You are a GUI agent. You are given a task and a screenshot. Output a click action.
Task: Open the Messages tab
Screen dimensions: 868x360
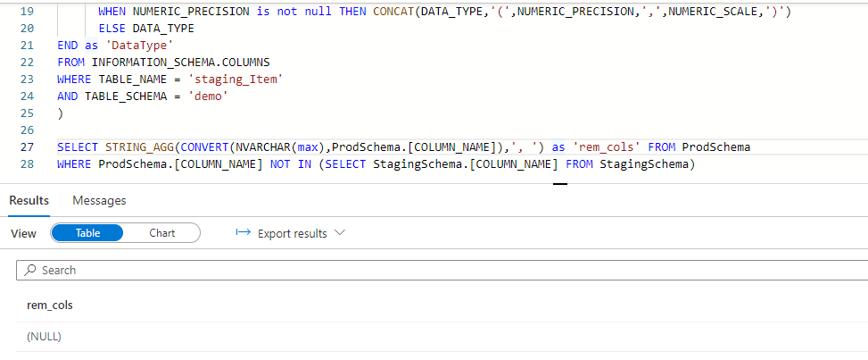point(99,200)
